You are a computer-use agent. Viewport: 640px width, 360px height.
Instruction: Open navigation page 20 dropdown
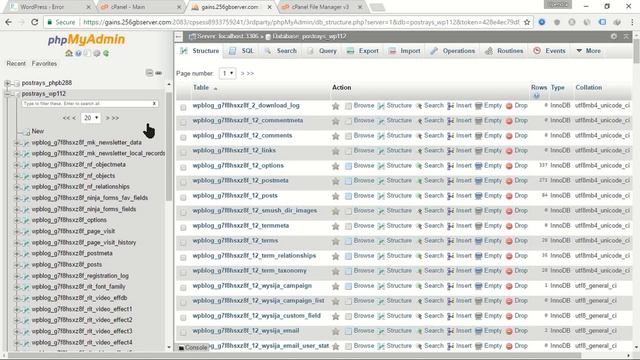[91, 118]
